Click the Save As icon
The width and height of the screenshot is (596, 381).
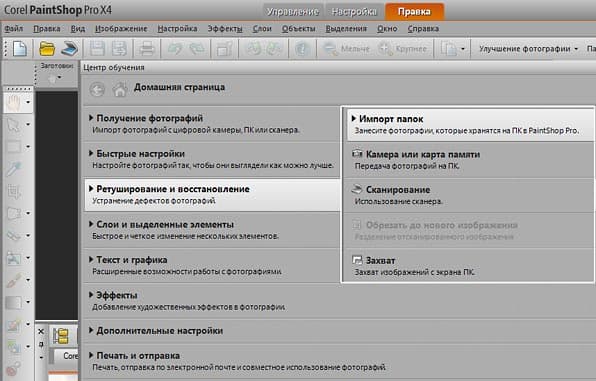(119, 49)
